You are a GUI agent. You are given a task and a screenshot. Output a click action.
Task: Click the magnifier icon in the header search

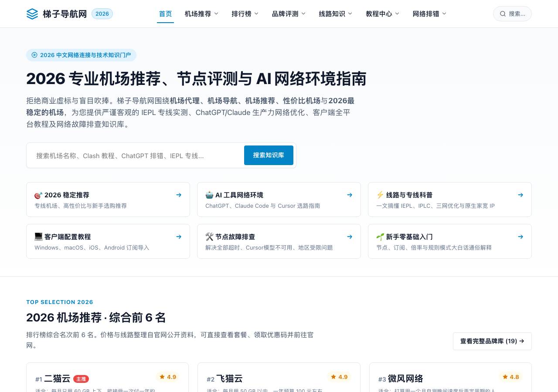click(503, 14)
